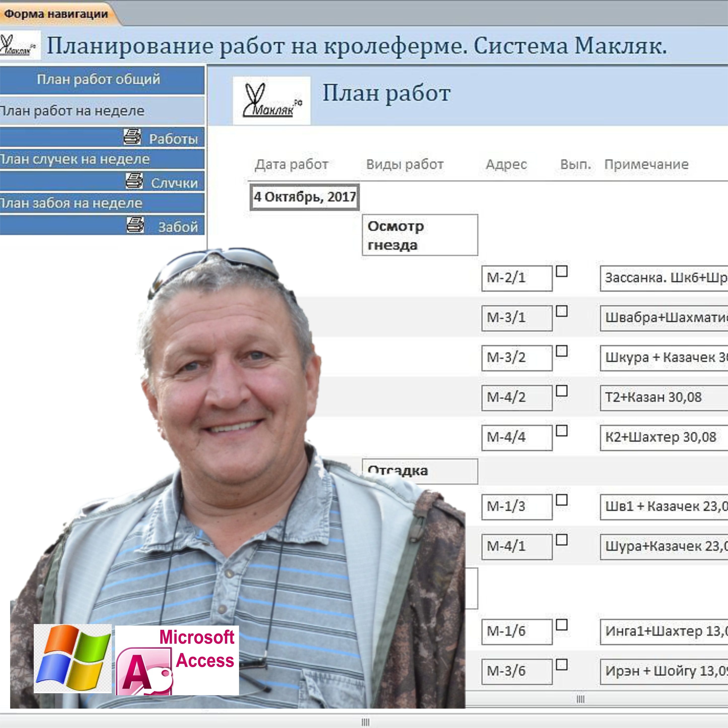Check the Вып. checkbox for M-3/2

pos(561,351)
